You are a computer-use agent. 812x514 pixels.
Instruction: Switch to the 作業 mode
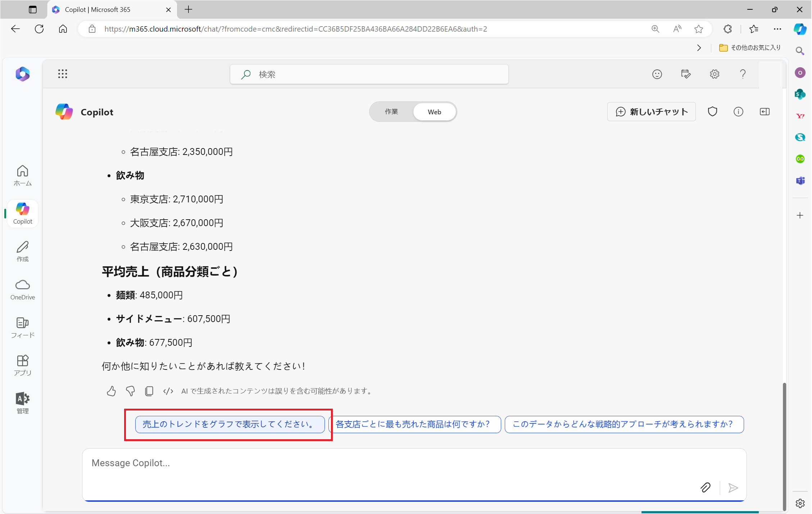[391, 112]
